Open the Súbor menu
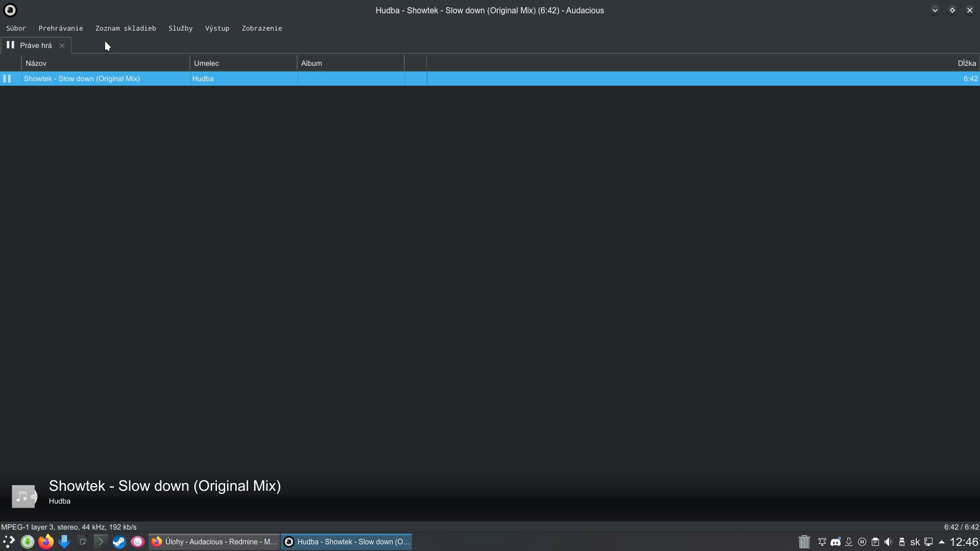This screenshot has width=980, height=551. coord(16,28)
